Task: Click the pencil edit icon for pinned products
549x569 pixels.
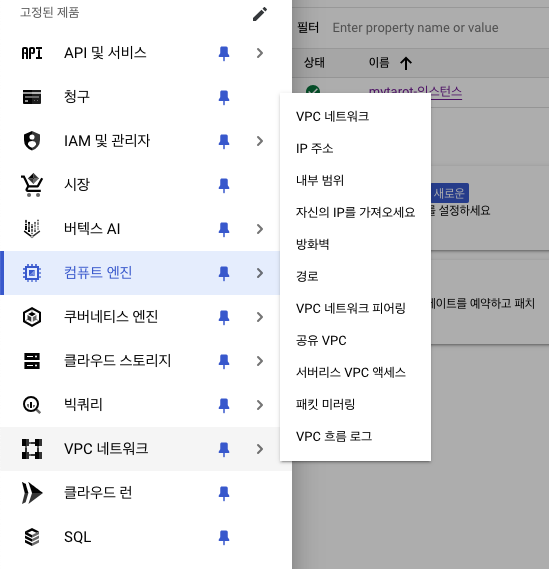Action: point(260,14)
